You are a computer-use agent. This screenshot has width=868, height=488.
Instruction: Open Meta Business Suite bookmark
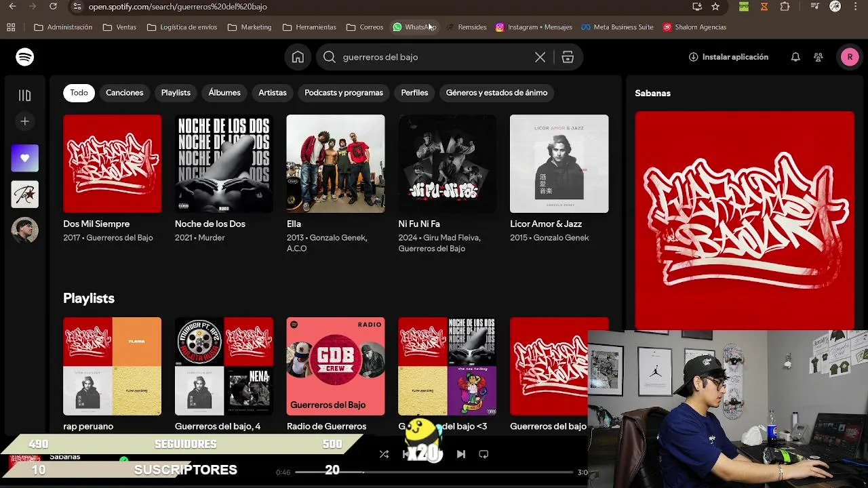click(617, 27)
